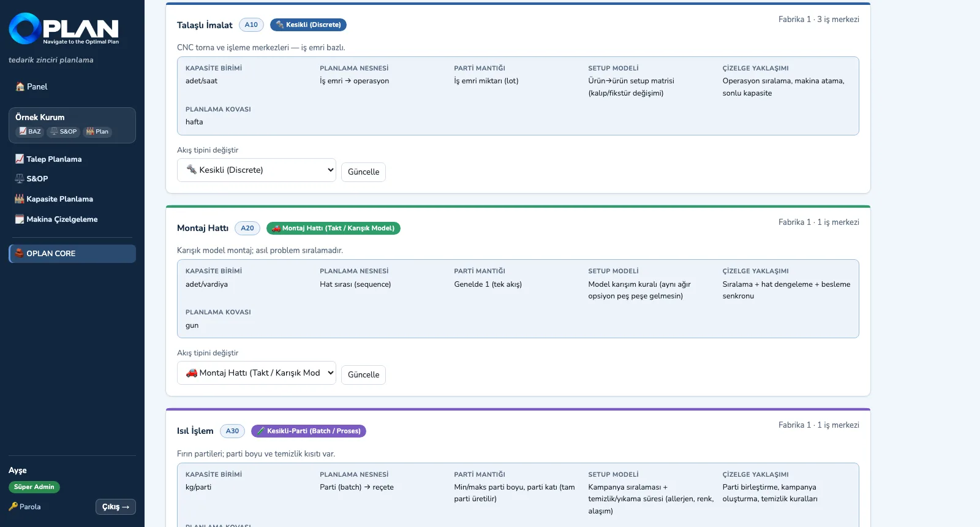Open the S&OP section
The height and width of the screenshot is (527, 980).
(x=72, y=178)
